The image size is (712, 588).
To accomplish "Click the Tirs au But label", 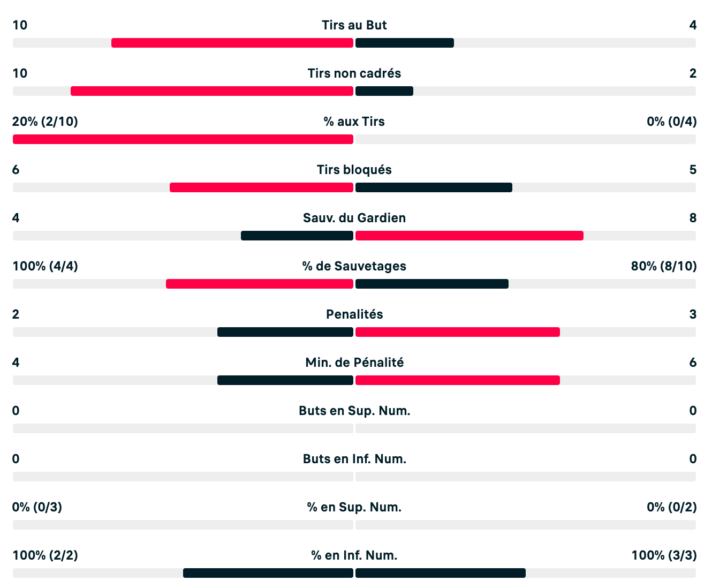I will 354,25.
